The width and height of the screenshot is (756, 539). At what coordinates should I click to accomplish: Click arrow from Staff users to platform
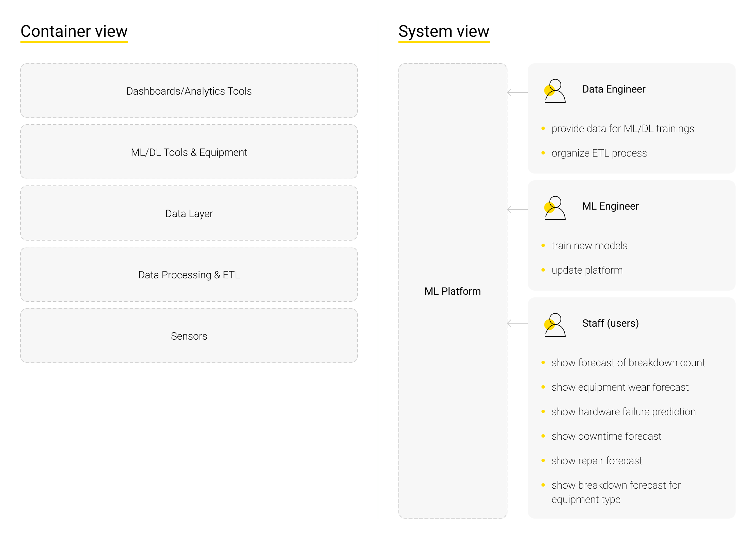point(517,323)
